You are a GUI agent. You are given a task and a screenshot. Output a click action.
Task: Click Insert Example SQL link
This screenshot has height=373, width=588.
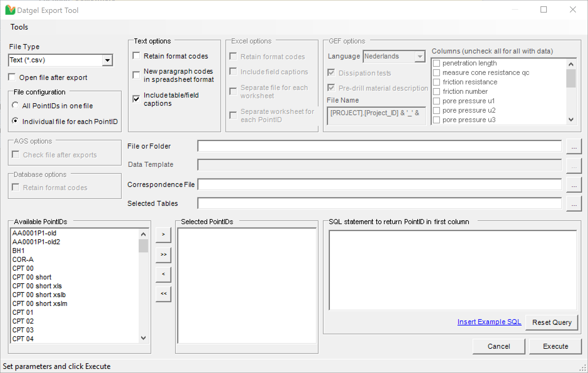pyautogui.click(x=489, y=322)
